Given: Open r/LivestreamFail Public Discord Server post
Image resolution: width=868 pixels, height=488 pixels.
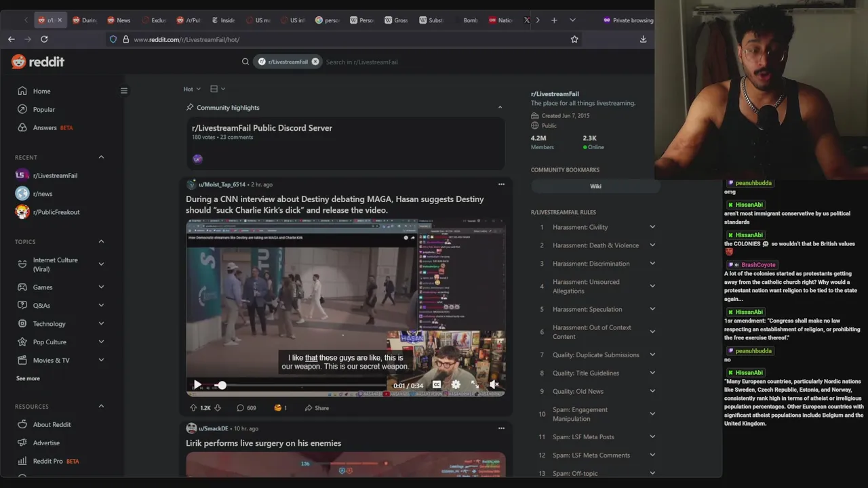Looking at the screenshot, I should tap(262, 128).
